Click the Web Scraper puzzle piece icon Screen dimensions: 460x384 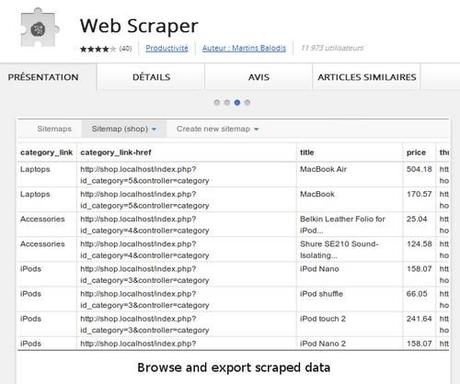pyautogui.click(x=39, y=27)
